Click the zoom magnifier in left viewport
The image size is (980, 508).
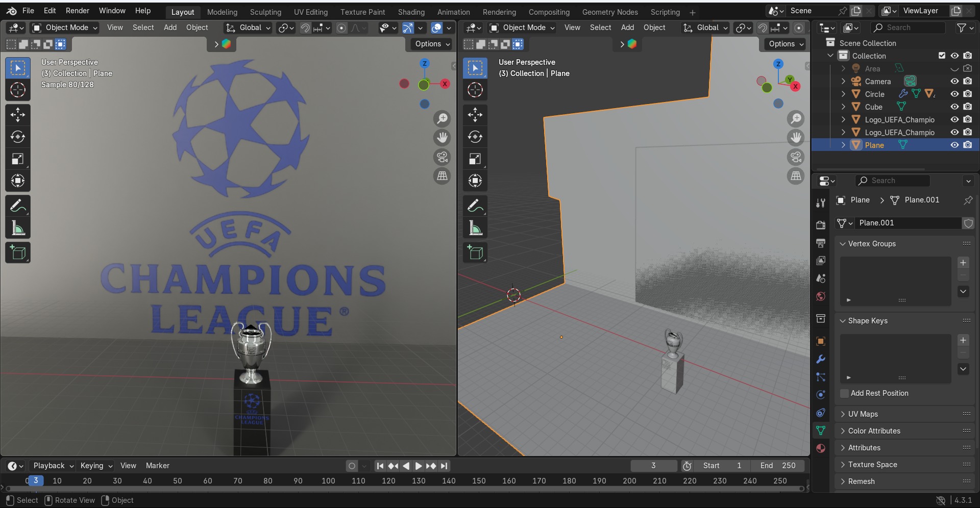tap(442, 119)
